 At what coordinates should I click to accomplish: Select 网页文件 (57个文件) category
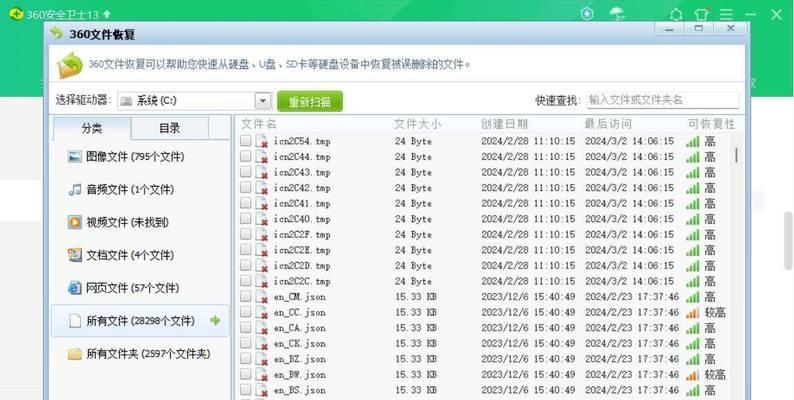(x=140, y=288)
